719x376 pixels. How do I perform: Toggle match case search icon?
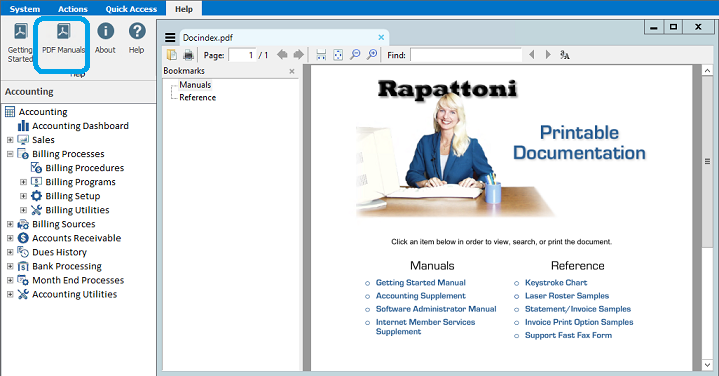tap(564, 55)
